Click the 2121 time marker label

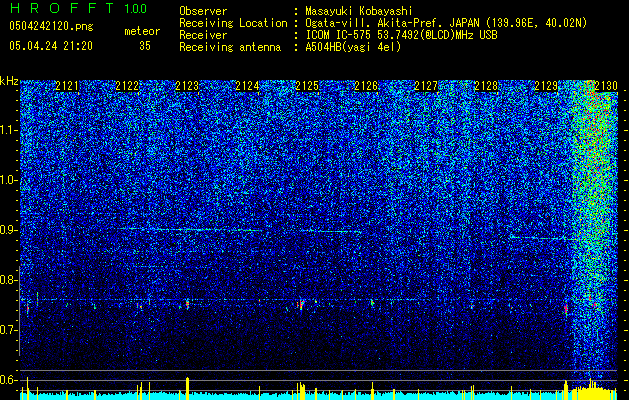pos(67,86)
